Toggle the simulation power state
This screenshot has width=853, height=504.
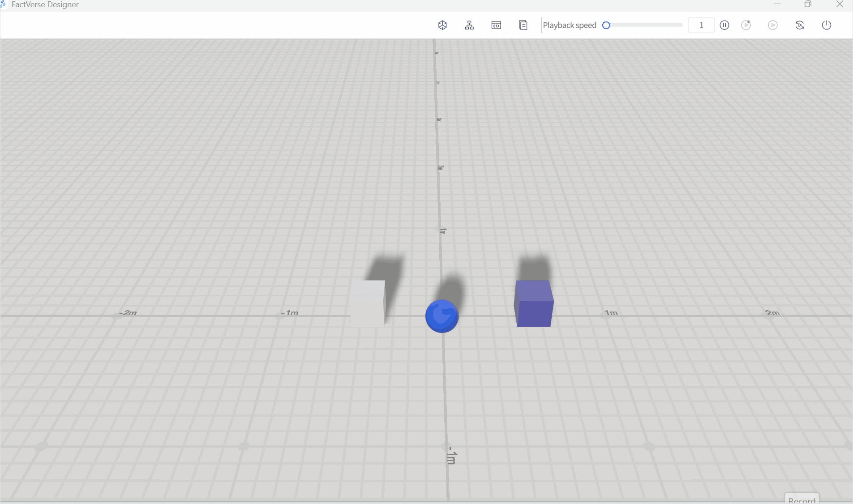(x=826, y=25)
